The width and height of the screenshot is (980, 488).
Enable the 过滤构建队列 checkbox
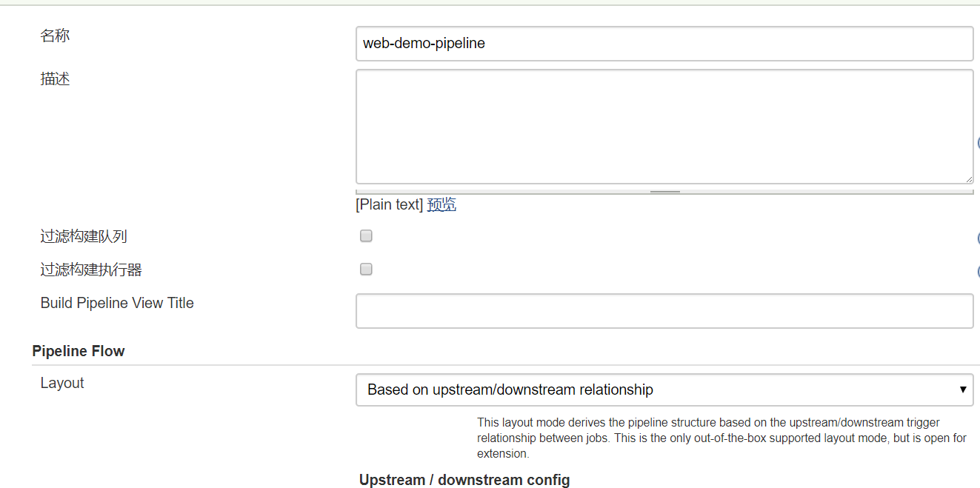366,236
